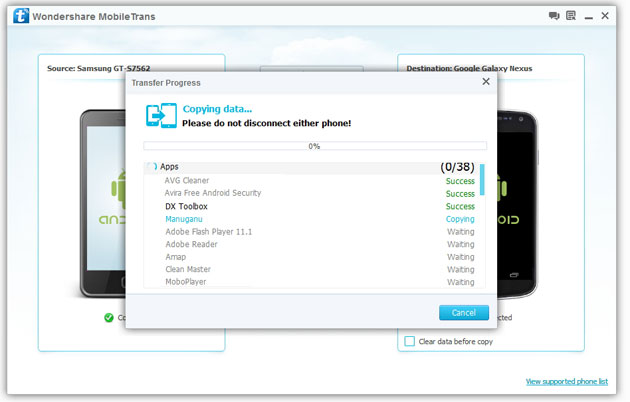Image resolution: width=630 pixels, height=402 pixels.
Task: Click the Success status for AVG Cleaner
Action: coord(460,181)
